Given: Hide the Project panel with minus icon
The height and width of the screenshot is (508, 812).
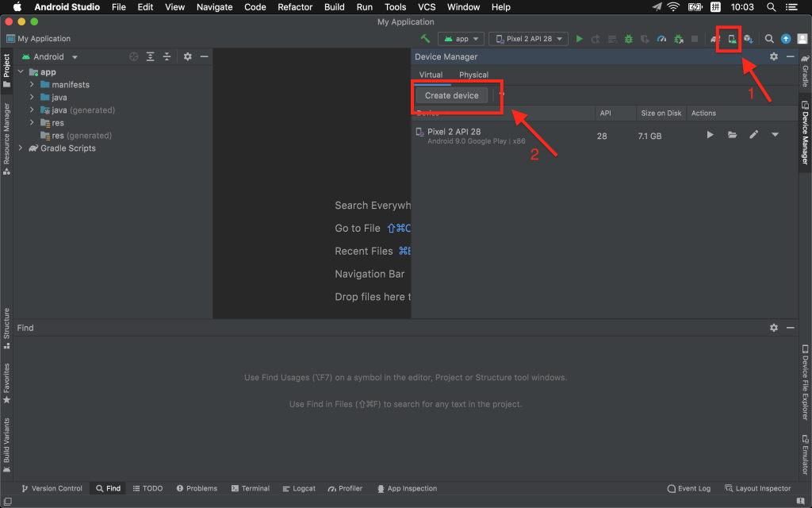Looking at the screenshot, I should [204, 56].
